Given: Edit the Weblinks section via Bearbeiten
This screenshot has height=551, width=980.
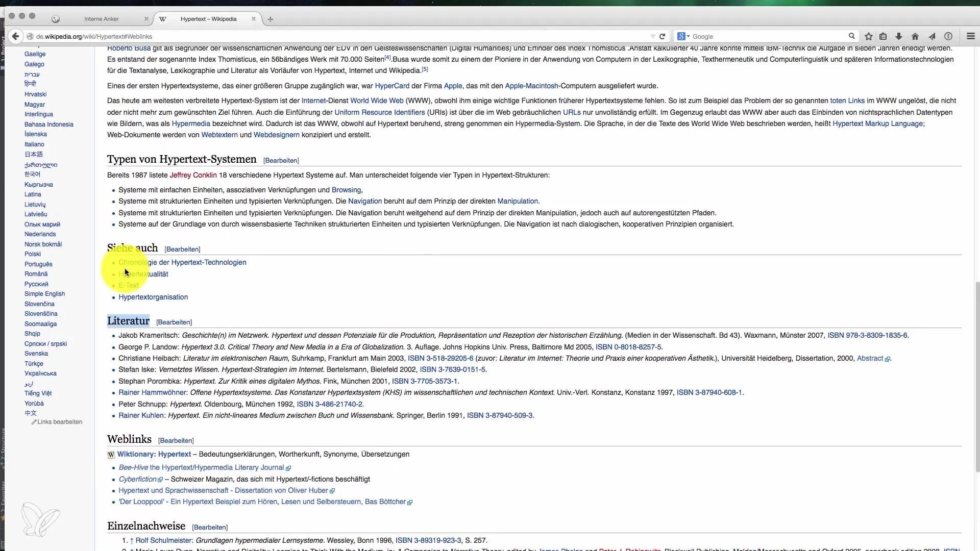Looking at the screenshot, I should click(x=176, y=440).
